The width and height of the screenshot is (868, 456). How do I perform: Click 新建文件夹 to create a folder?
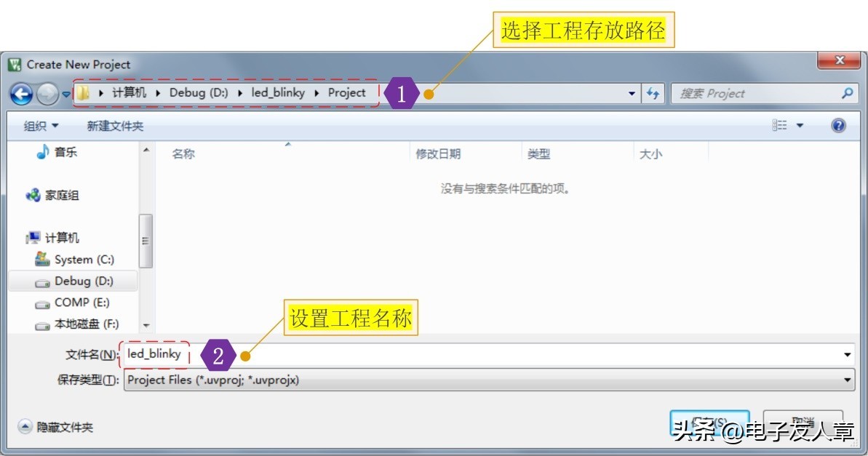115,126
